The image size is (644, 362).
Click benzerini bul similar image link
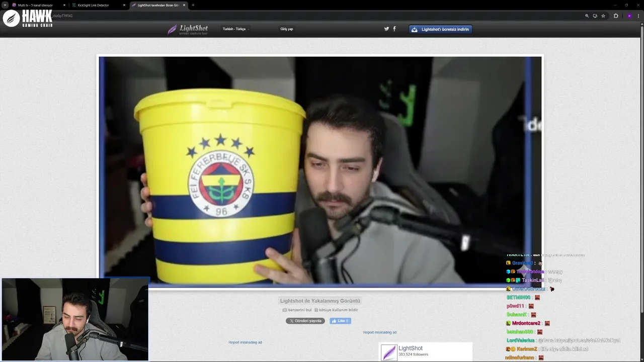pos(297,310)
